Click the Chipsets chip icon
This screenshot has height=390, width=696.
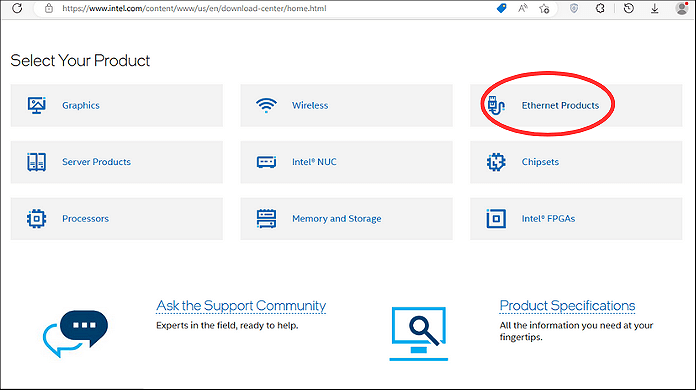[x=496, y=162]
